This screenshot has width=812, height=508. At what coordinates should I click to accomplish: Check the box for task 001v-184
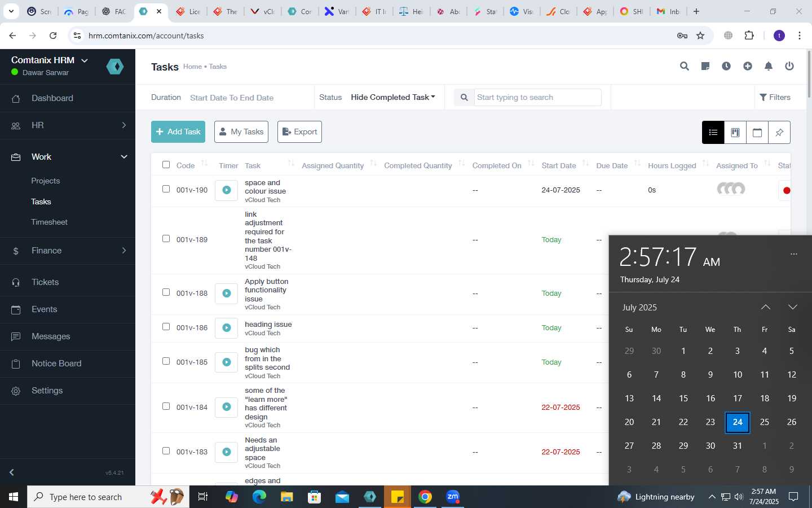point(166,406)
